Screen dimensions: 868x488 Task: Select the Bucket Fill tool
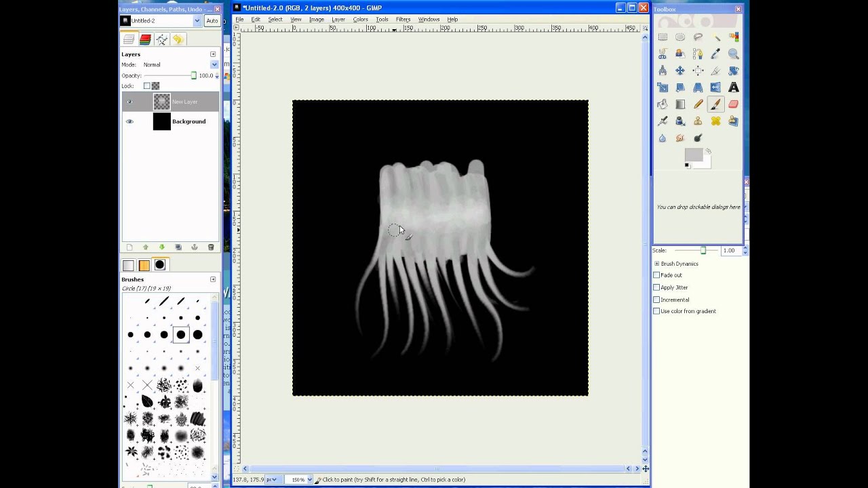tap(663, 104)
